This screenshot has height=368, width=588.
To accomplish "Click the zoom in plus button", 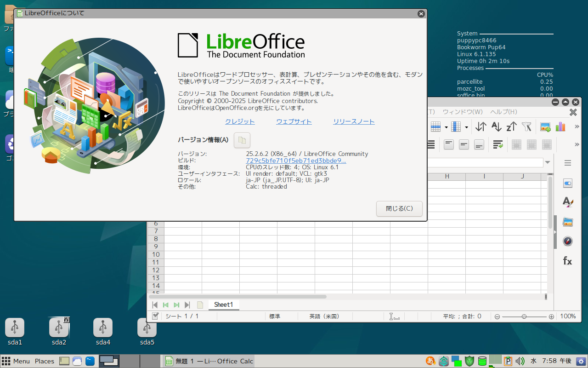I will tap(551, 316).
